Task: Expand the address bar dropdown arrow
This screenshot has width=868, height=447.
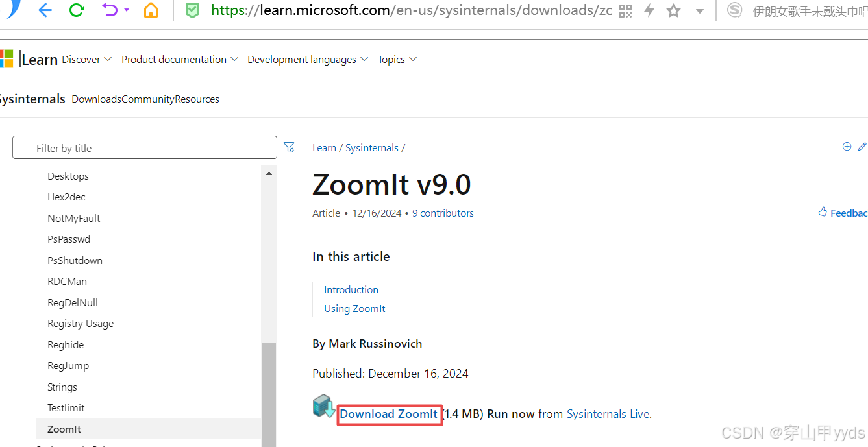Action: click(x=699, y=12)
